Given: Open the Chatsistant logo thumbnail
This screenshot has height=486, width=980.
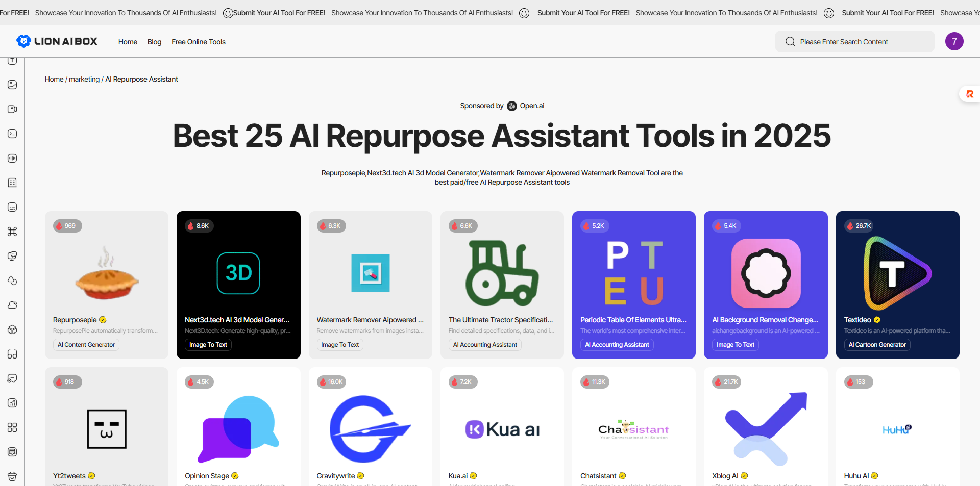Looking at the screenshot, I should [x=634, y=429].
